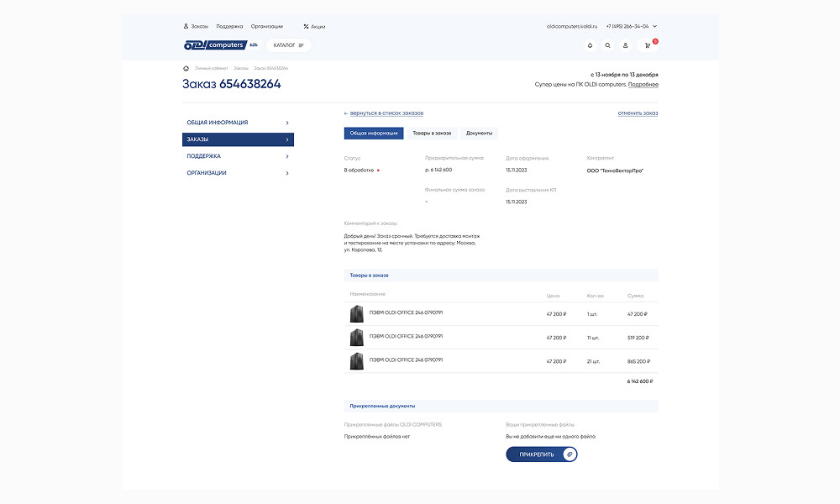Click the product thumbnail in 21 шт. row
This screenshot has width=840, height=504.
[357, 361]
